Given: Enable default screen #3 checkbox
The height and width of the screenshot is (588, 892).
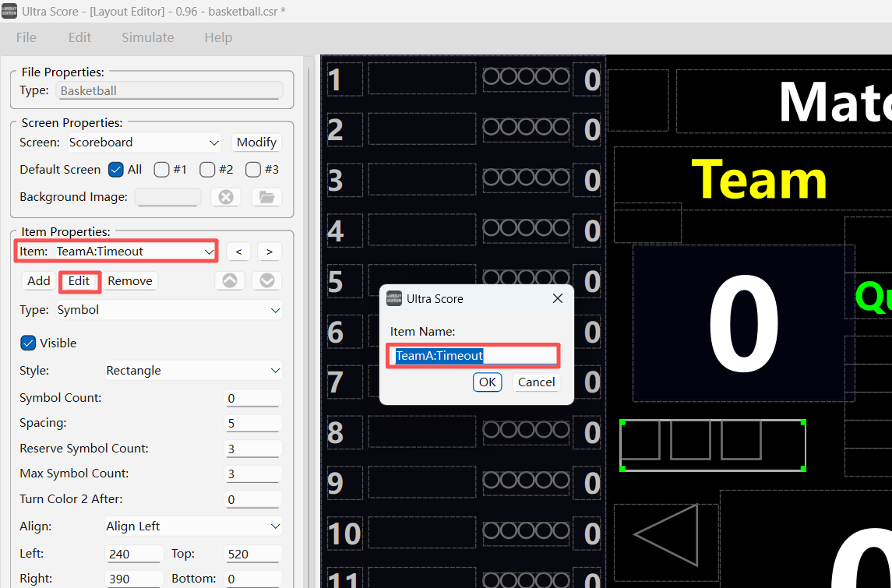Looking at the screenshot, I should coord(253,170).
